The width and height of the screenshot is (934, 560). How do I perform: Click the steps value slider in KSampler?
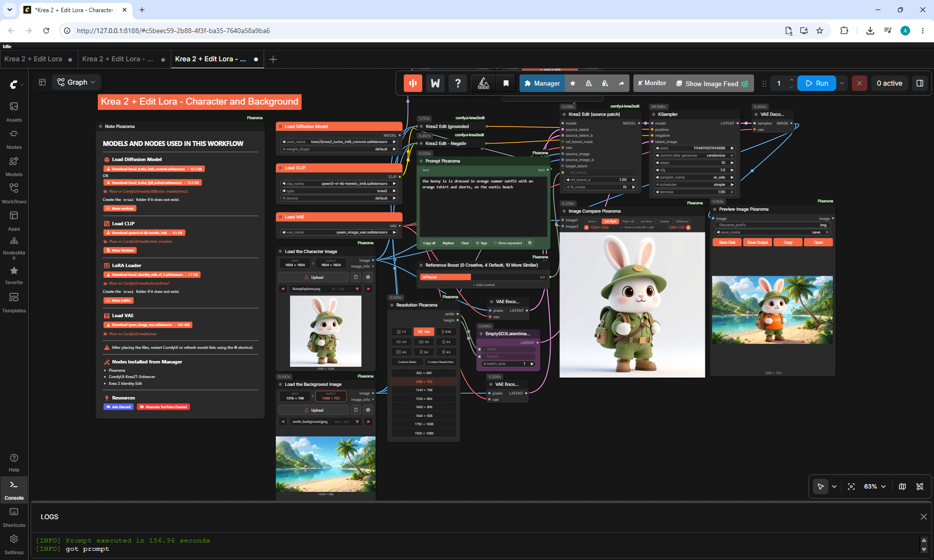[x=695, y=163]
